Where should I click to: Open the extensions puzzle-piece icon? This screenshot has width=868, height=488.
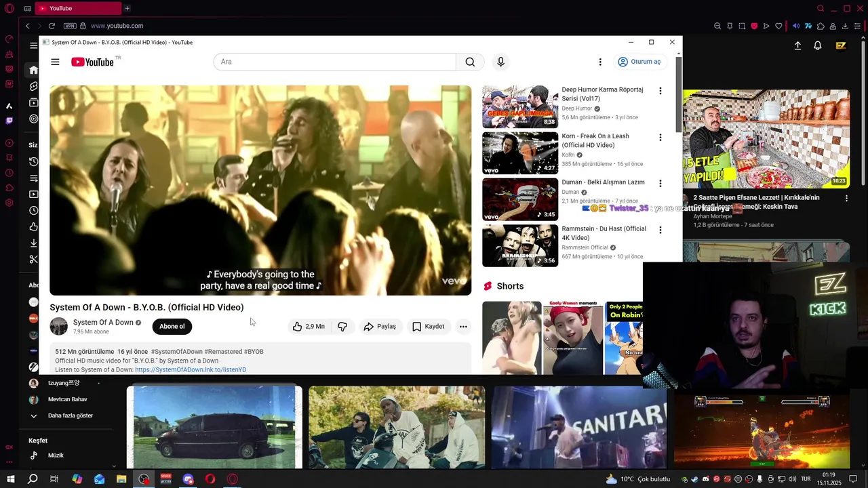(x=821, y=26)
